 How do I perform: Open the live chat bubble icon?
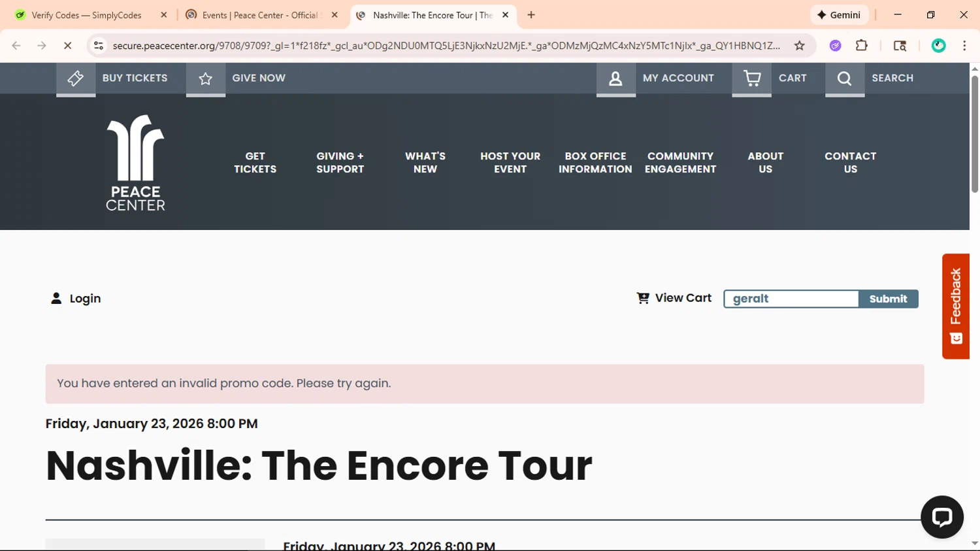pos(941,517)
